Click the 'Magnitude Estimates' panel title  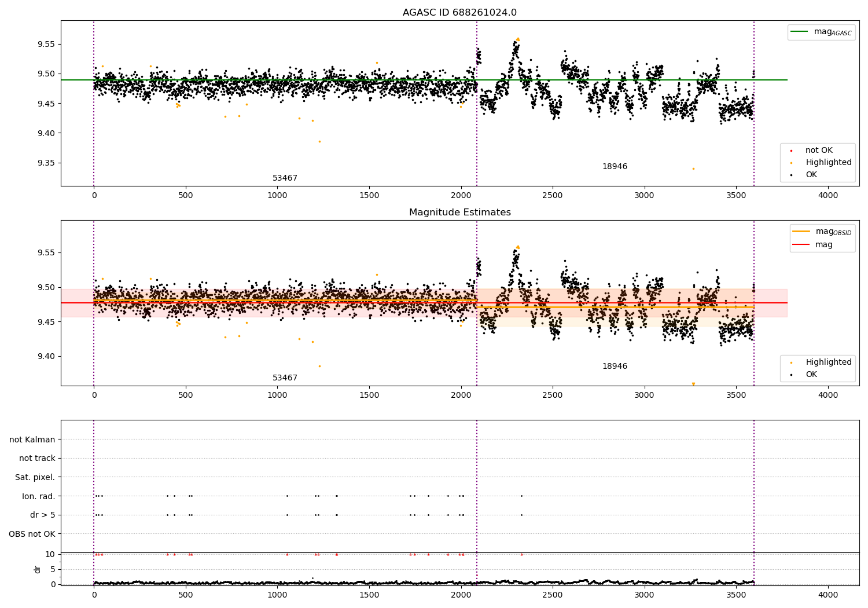(x=460, y=213)
